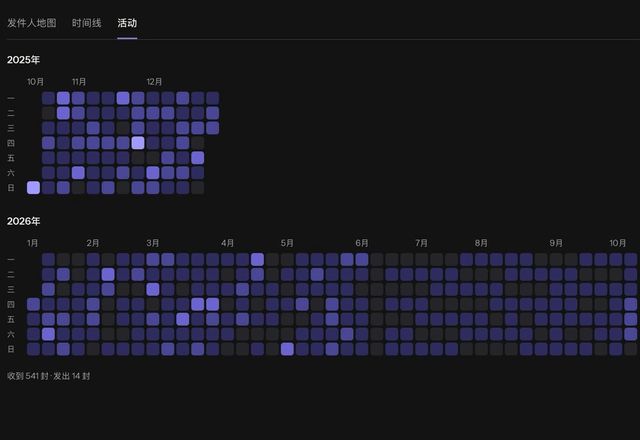Select the brightest Wednesday cell under 3月 in 2026
Image resolution: width=640 pixels, height=440 pixels.
click(x=153, y=289)
